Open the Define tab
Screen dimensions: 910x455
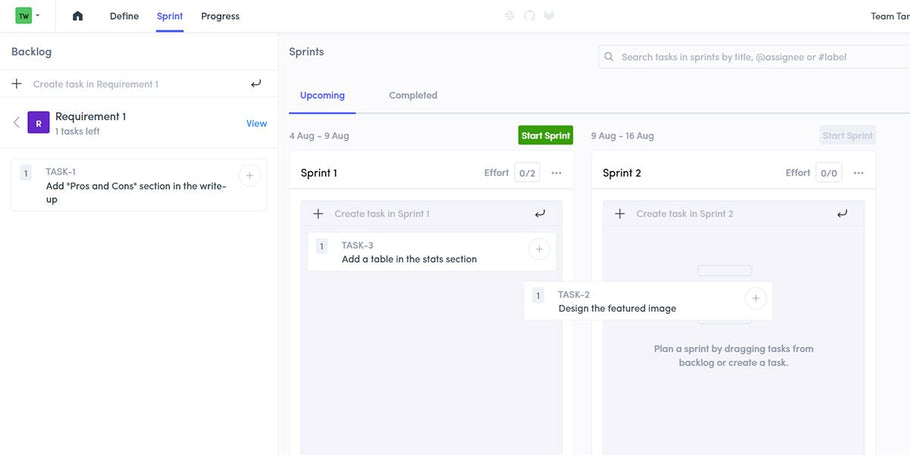pyautogui.click(x=124, y=16)
